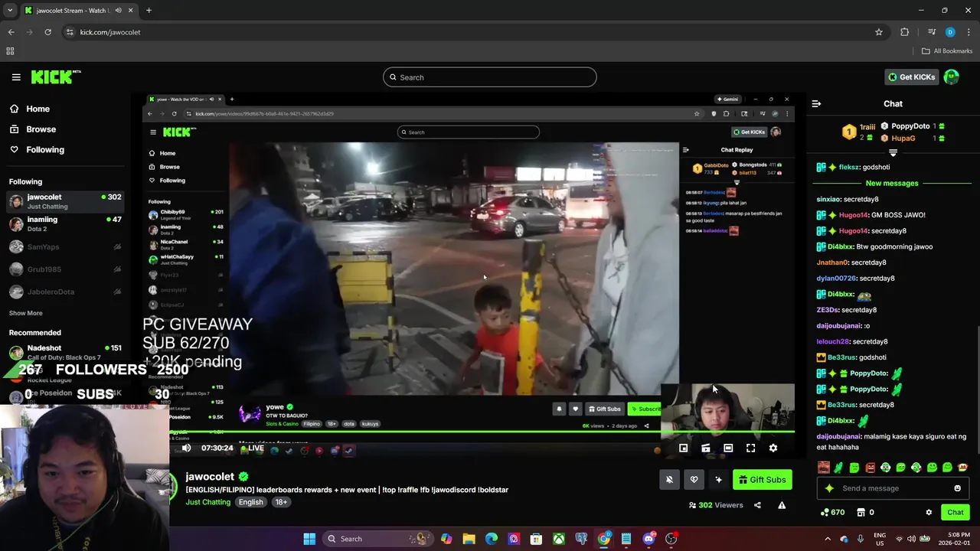
Task: Open chat settings gear
Action: pyautogui.click(x=929, y=512)
